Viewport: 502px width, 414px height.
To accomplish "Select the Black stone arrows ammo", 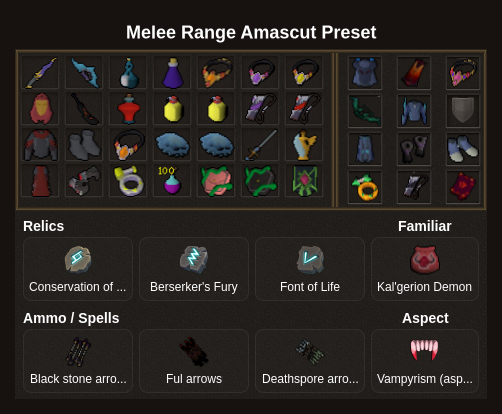I will (78, 361).
